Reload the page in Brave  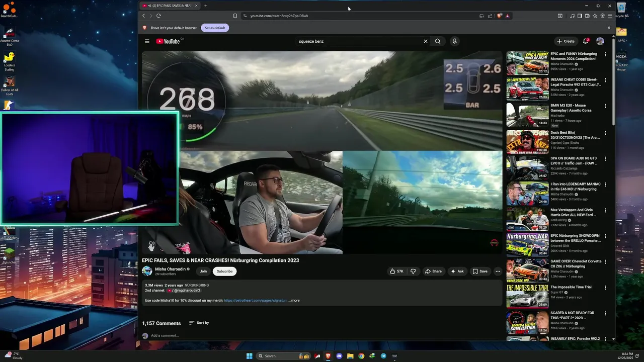tap(158, 16)
